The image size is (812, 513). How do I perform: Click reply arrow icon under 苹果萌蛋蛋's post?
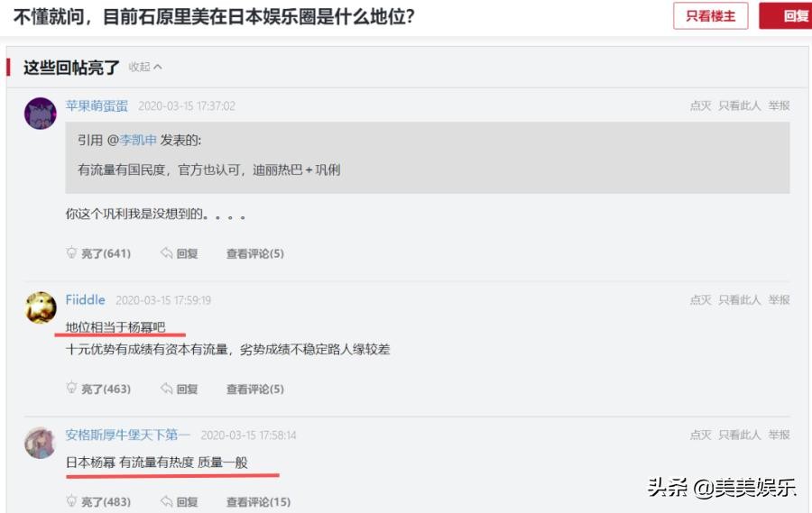click(167, 253)
